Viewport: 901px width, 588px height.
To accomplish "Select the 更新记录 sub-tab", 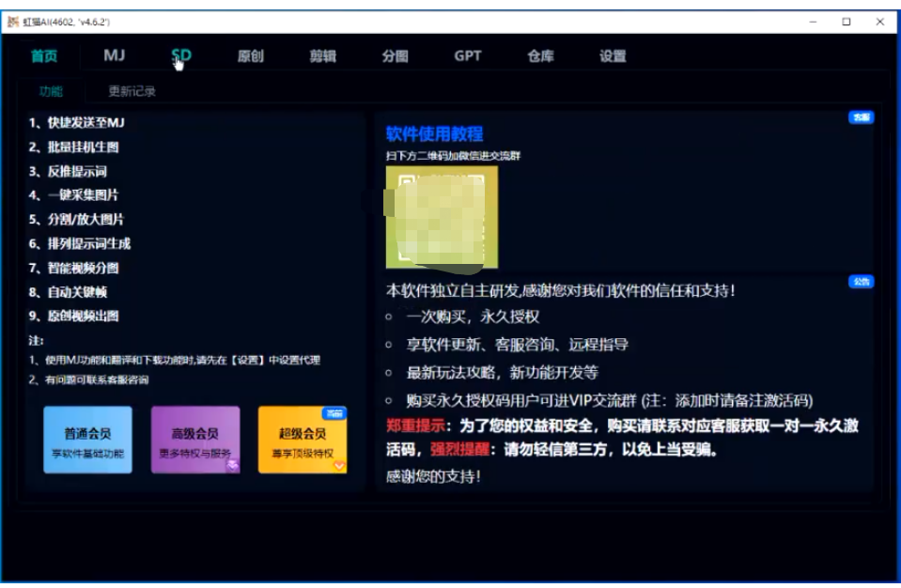I will click(132, 91).
